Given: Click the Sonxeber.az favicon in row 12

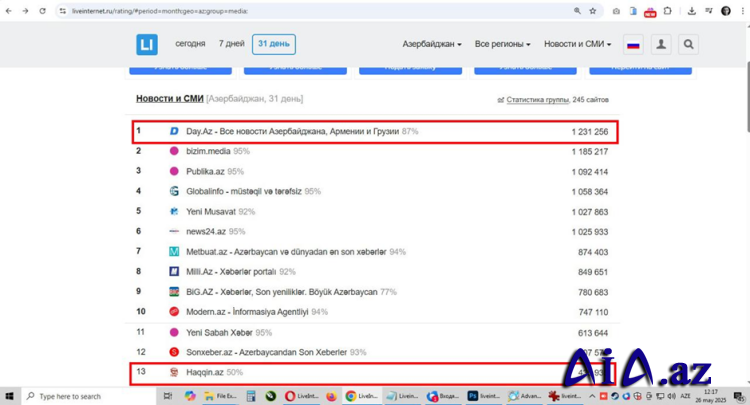Looking at the screenshot, I should pyautogui.click(x=174, y=352).
